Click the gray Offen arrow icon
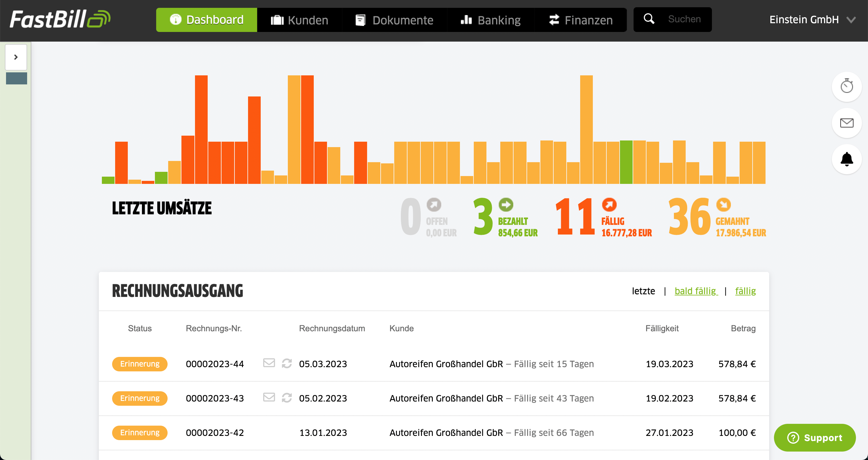 (x=434, y=205)
